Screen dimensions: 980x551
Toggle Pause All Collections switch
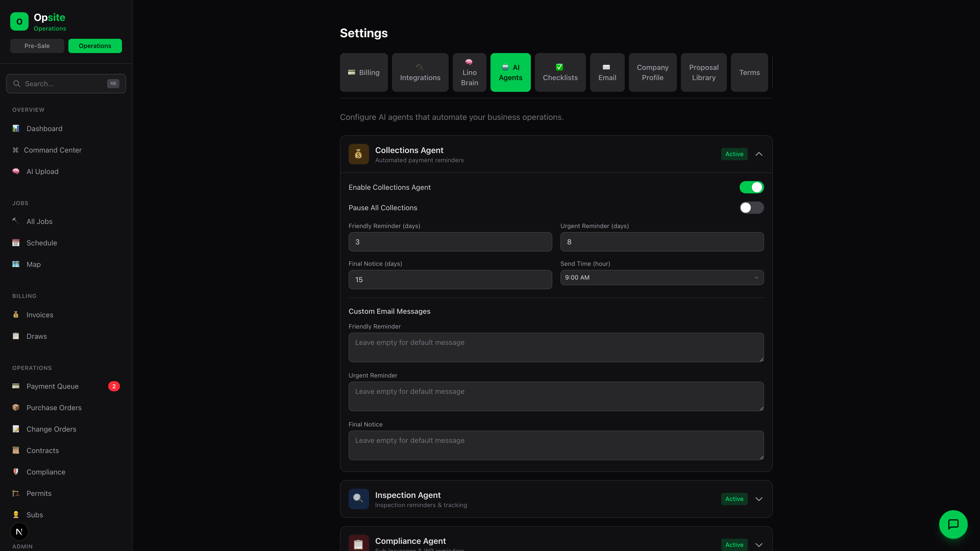click(x=751, y=208)
